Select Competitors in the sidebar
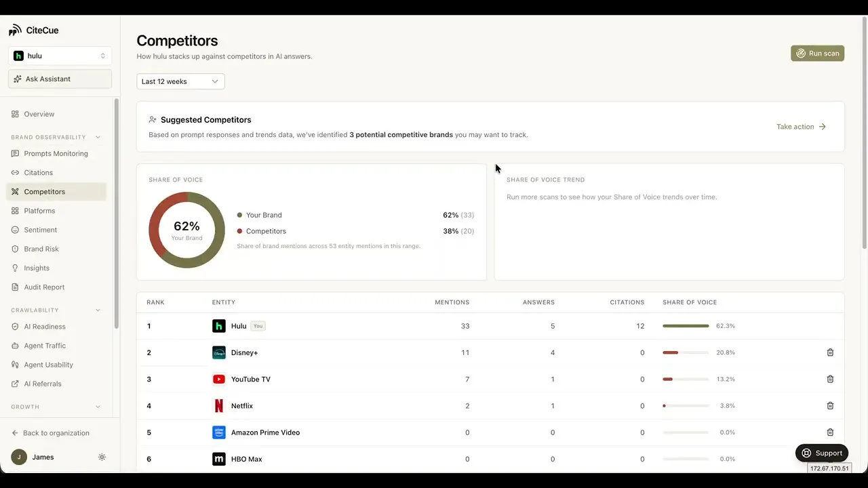Screen dimensions: 868x488 [56, 191]
